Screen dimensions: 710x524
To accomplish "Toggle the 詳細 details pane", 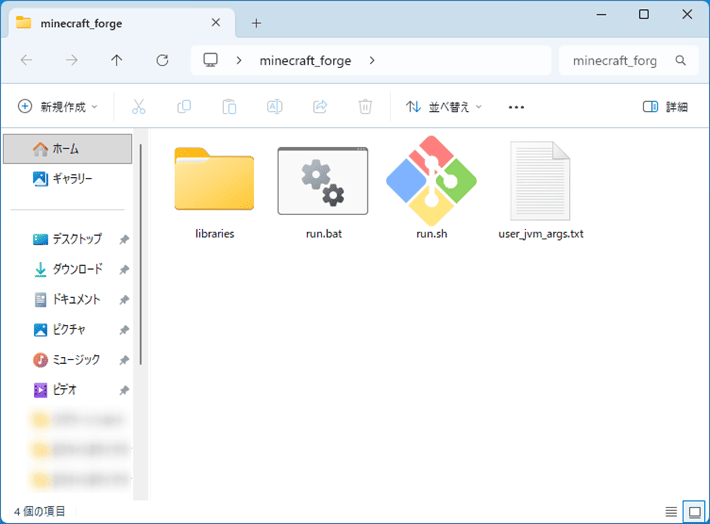I will (x=665, y=107).
